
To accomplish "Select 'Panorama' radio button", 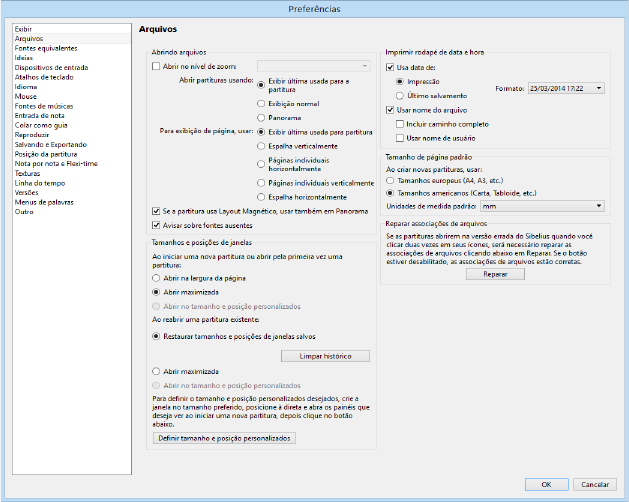I will (261, 118).
